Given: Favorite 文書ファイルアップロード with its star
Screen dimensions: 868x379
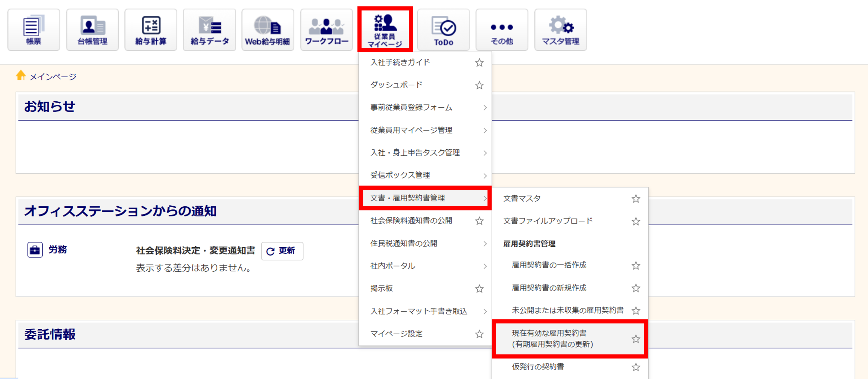Looking at the screenshot, I should coord(636,221).
